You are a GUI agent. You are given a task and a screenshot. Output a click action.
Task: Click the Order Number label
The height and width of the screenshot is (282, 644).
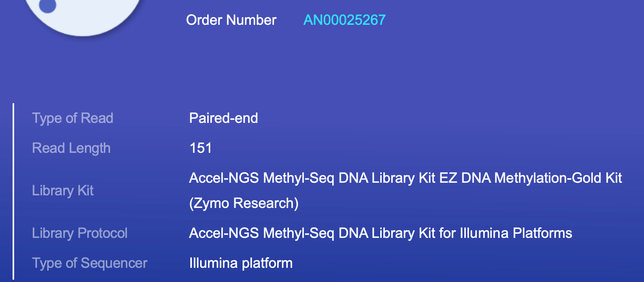(231, 20)
